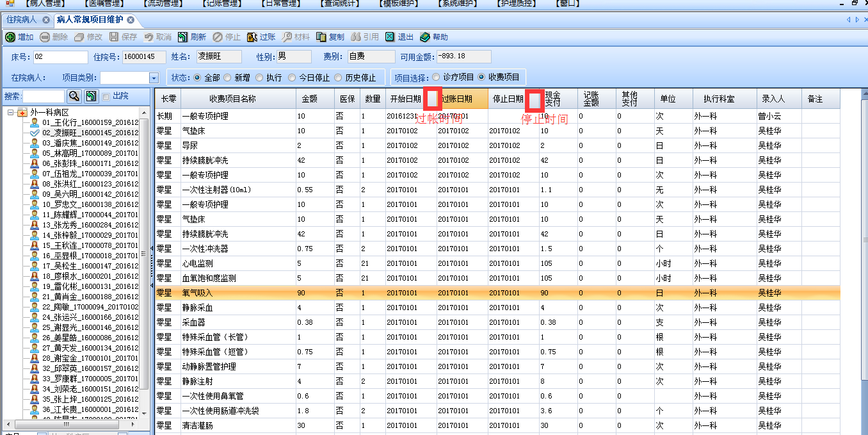Open the 流动管理 menu
This screenshot has width=868, height=435.
pyautogui.click(x=163, y=3)
